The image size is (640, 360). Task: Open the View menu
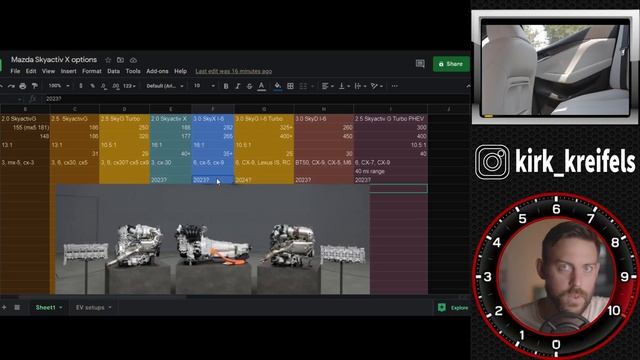(48, 71)
